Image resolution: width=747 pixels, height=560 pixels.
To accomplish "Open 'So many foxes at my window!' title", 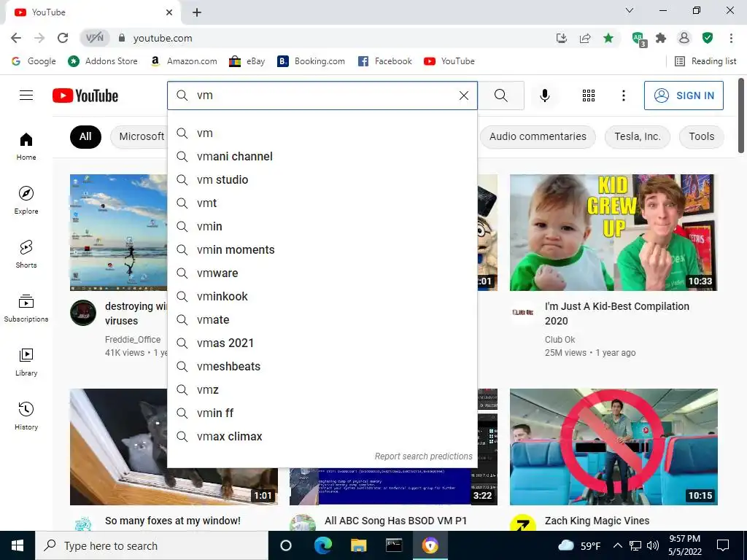I will (172, 521).
